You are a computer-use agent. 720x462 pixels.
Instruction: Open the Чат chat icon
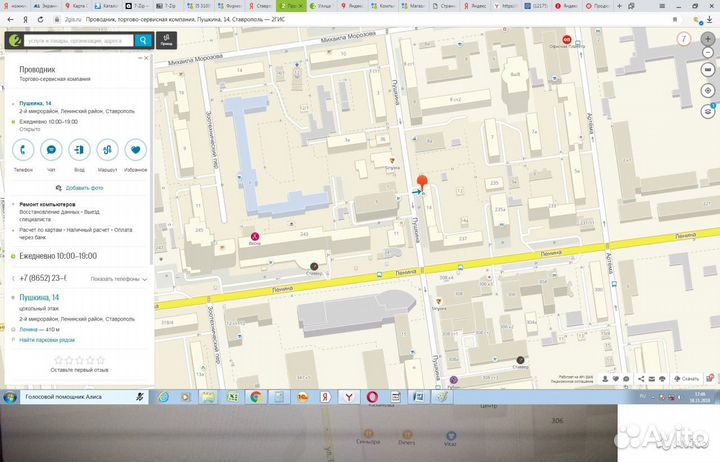point(51,150)
